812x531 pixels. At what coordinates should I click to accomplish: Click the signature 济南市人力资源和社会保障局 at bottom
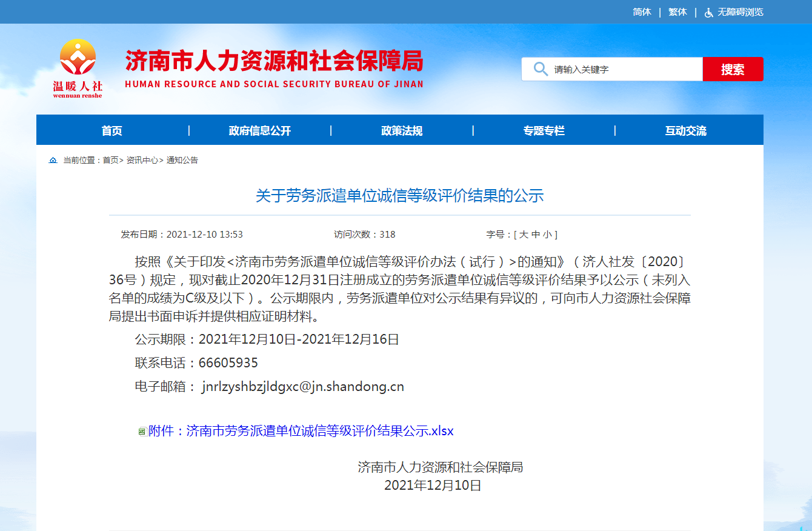click(441, 467)
